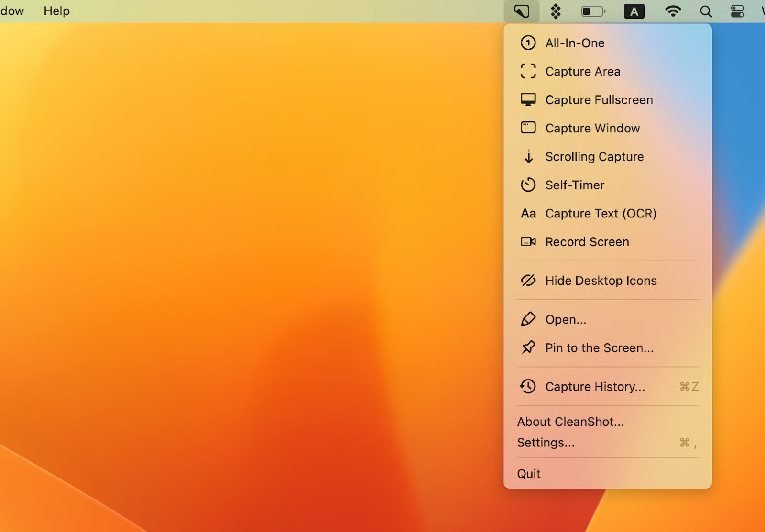Screen dimensions: 765x532
Task: Open Spotlight search magnifier icon
Action: (x=706, y=11)
